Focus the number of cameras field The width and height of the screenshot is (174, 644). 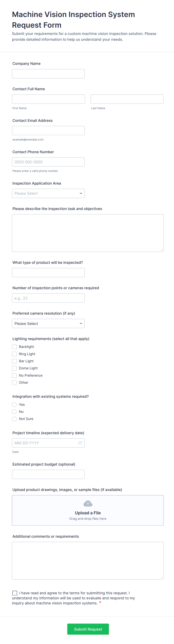pyautogui.click(x=48, y=298)
